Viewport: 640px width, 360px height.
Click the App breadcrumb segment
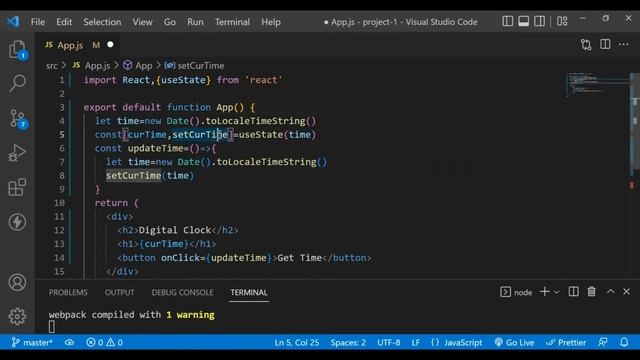coord(138,65)
